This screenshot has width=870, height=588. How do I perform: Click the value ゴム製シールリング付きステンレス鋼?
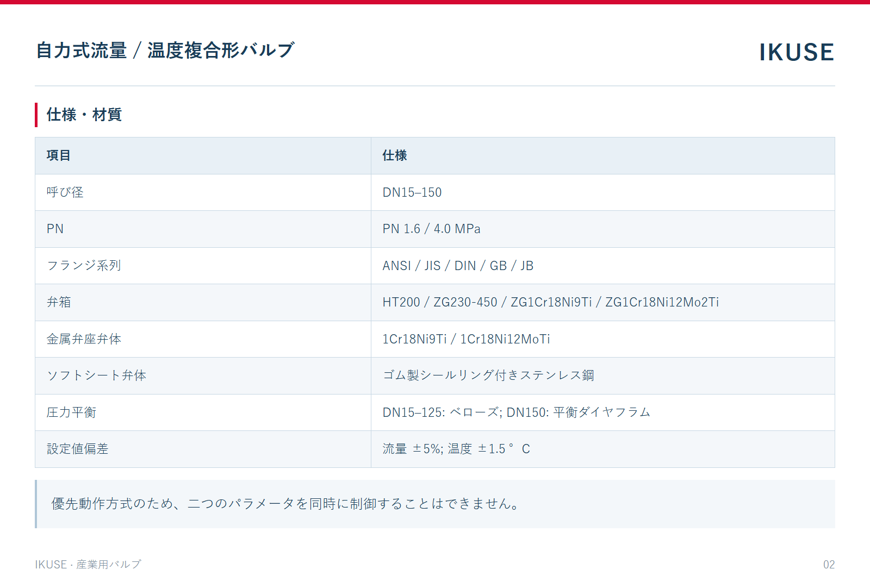click(x=488, y=376)
